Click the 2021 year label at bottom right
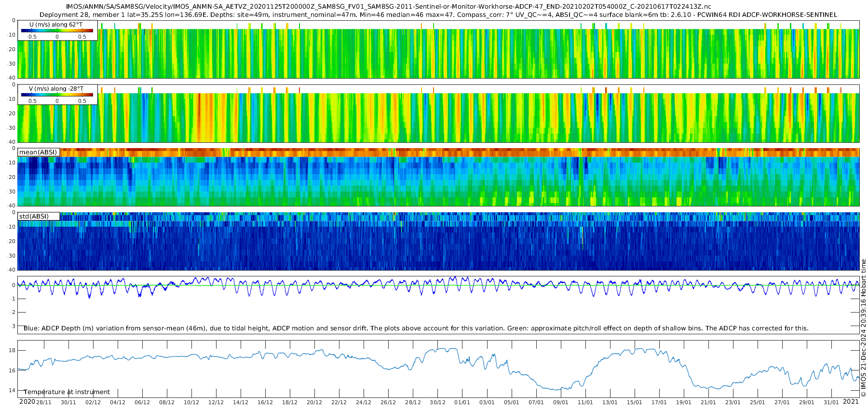 pos(851,402)
